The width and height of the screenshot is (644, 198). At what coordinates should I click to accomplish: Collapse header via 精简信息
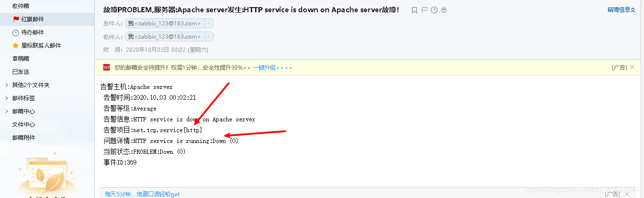pyautogui.click(x=622, y=9)
